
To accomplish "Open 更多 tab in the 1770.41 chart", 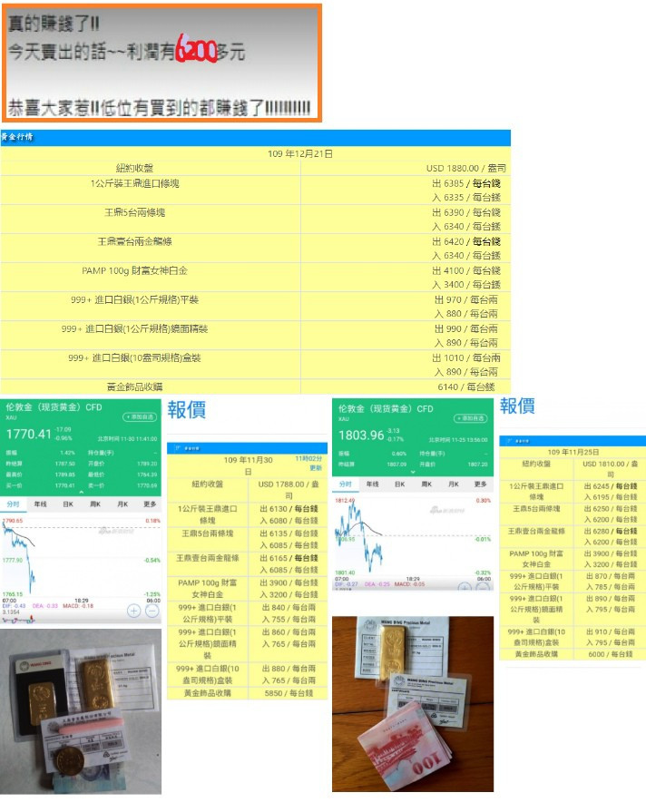I will coord(150,504).
